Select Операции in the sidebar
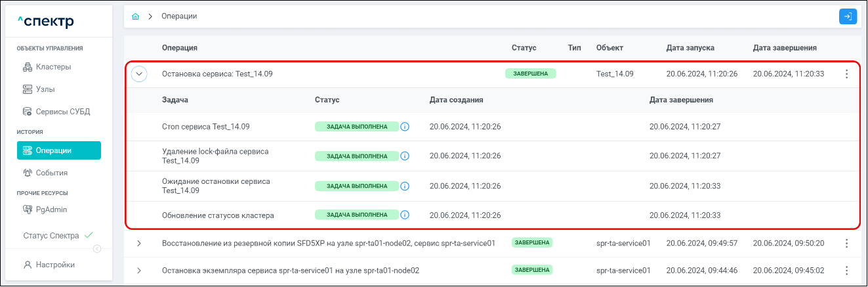Screen dimensions: 868x287 [59, 150]
